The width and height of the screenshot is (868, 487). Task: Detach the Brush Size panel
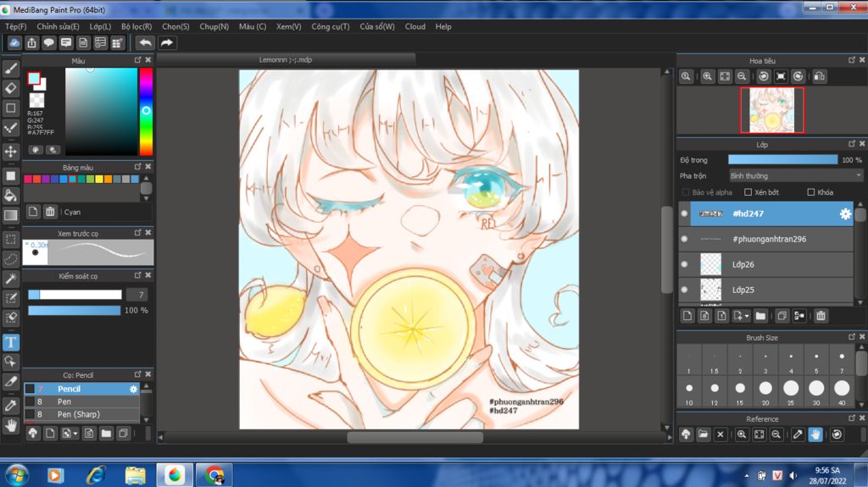pyautogui.click(x=852, y=337)
